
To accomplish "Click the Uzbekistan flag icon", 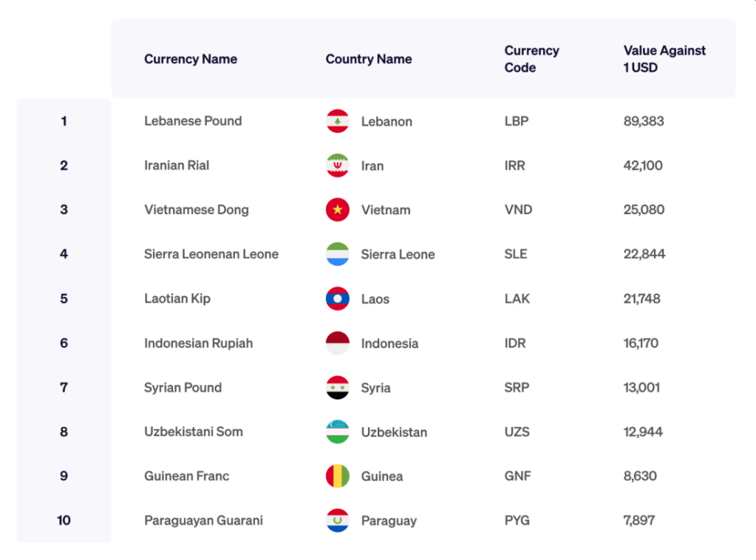I will tap(338, 431).
